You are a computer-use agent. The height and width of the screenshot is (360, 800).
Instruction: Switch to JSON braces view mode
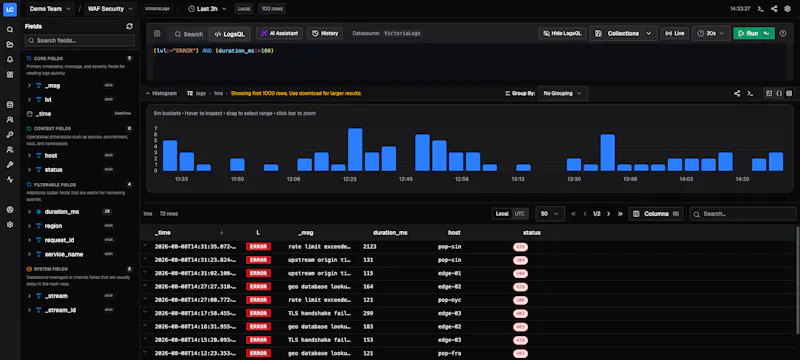coord(779,93)
